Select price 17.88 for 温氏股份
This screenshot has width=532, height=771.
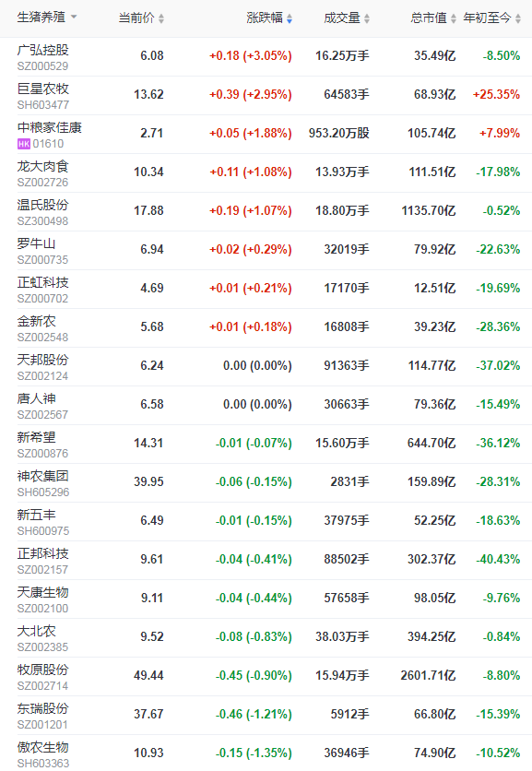click(x=148, y=211)
